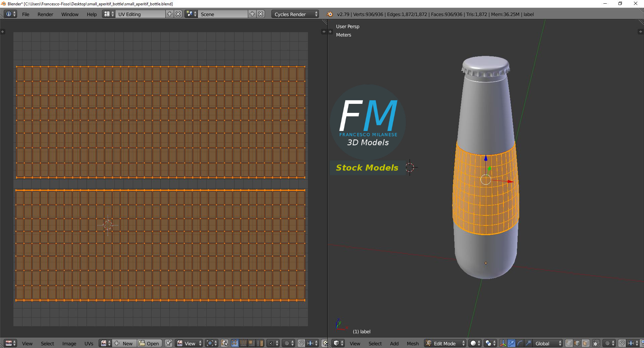Click the add new screen layout plus icon
Viewport: 644px width, 348px height.
point(170,14)
